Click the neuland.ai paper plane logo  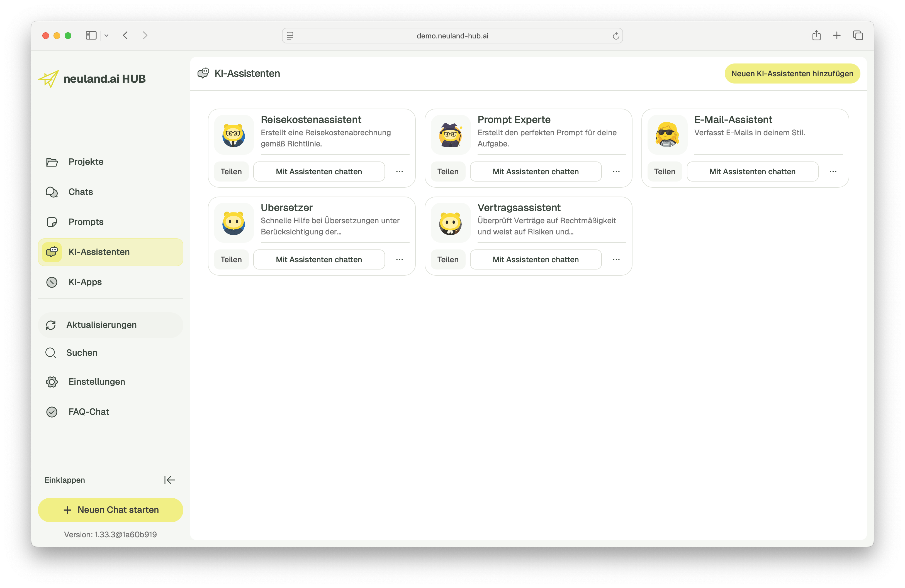(x=49, y=79)
